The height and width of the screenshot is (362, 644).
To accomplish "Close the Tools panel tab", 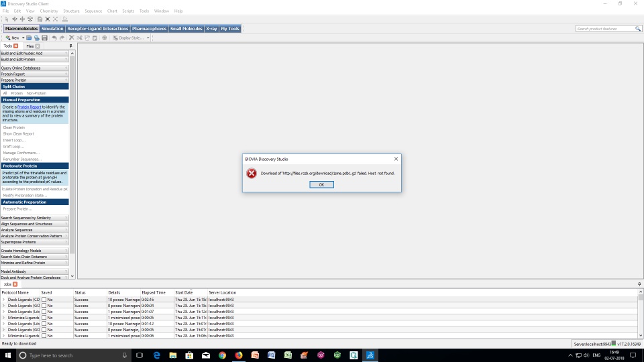I will tap(15, 46).
